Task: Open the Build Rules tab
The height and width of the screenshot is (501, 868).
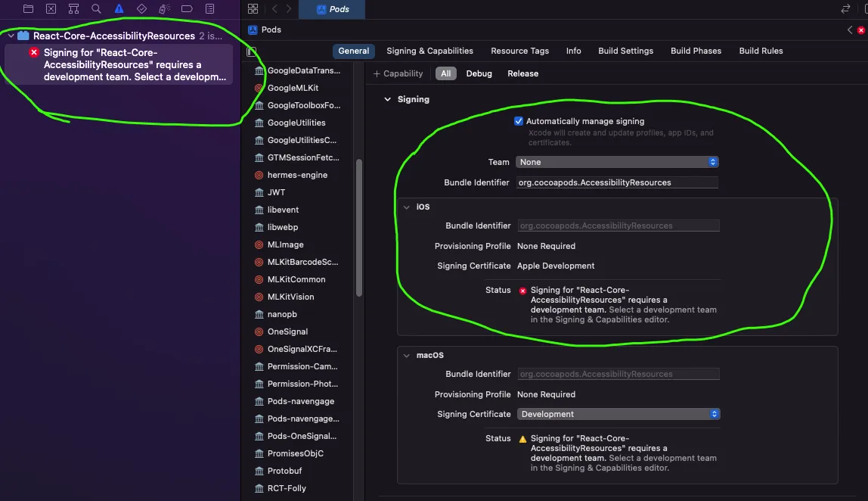Action: (x=761, y=51)
